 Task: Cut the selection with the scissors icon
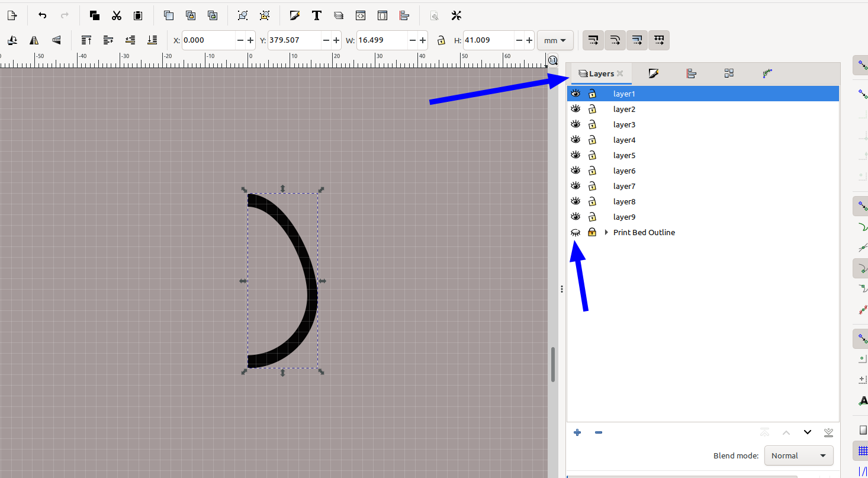[117, 15]
